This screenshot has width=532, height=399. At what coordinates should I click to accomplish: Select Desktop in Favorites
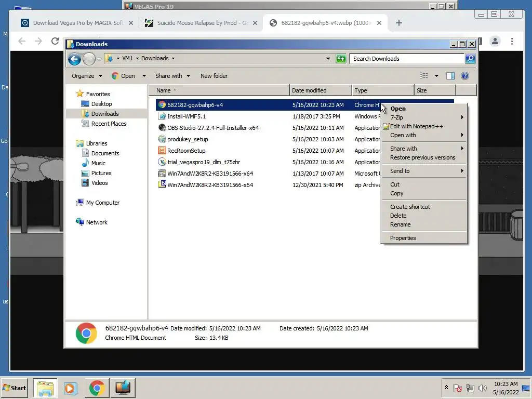click(101, 104)
